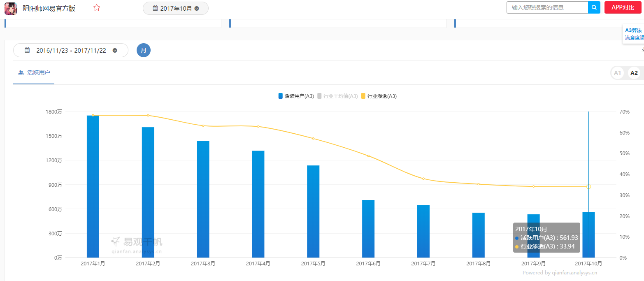Image resolution: width=644 pixels, height=281 pixels.
Task: Click the 2017年1月 axis label
Action: point(93,263)
